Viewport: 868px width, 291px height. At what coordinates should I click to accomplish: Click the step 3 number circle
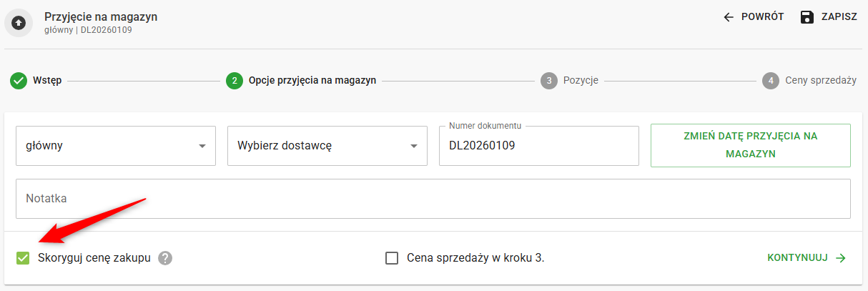point(548,81)
